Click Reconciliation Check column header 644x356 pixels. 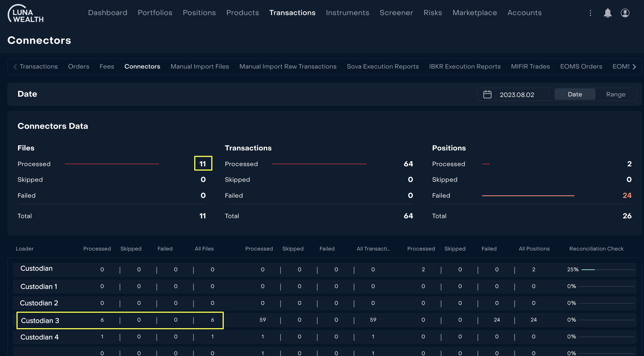[596, 249]
